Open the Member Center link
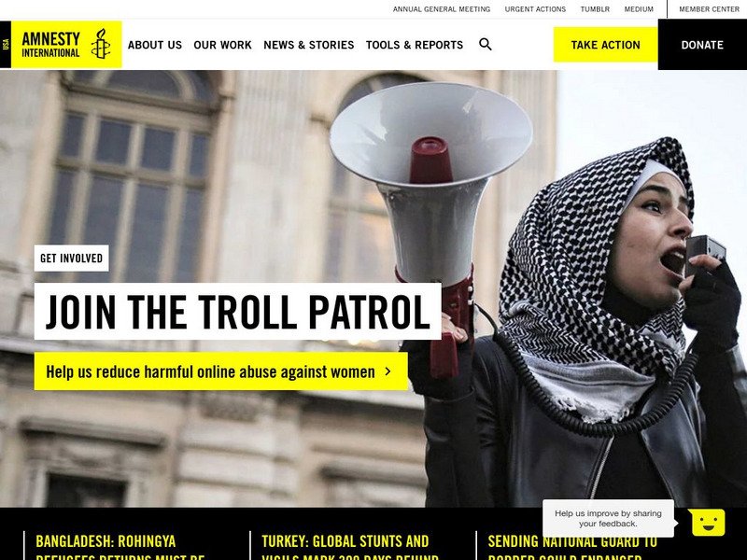 709,9
